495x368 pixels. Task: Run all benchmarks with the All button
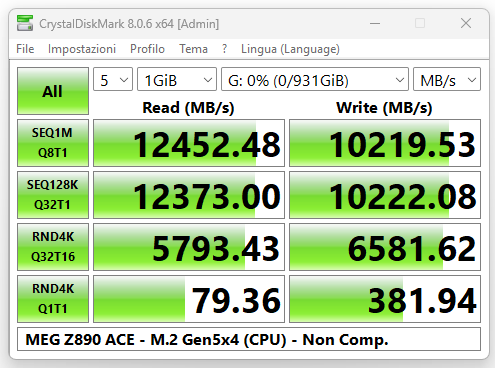point(53,91)
